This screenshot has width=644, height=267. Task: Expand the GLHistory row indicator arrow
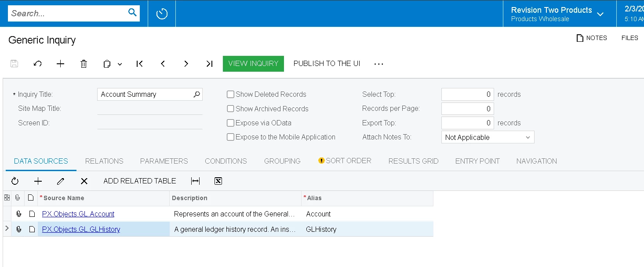pos(7,228)
